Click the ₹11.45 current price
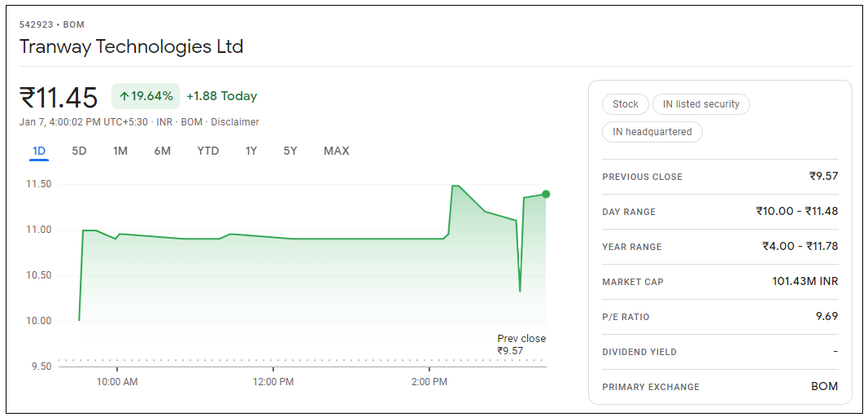This screenshot has width=868, height=417. coord(59,98)
